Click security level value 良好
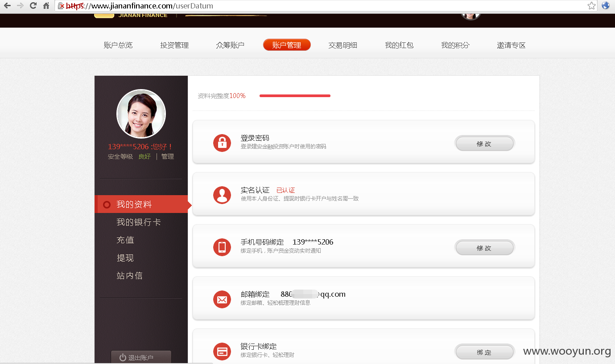Image resolution: width=615 pixels, height=364 pixels. pos(144,156)
